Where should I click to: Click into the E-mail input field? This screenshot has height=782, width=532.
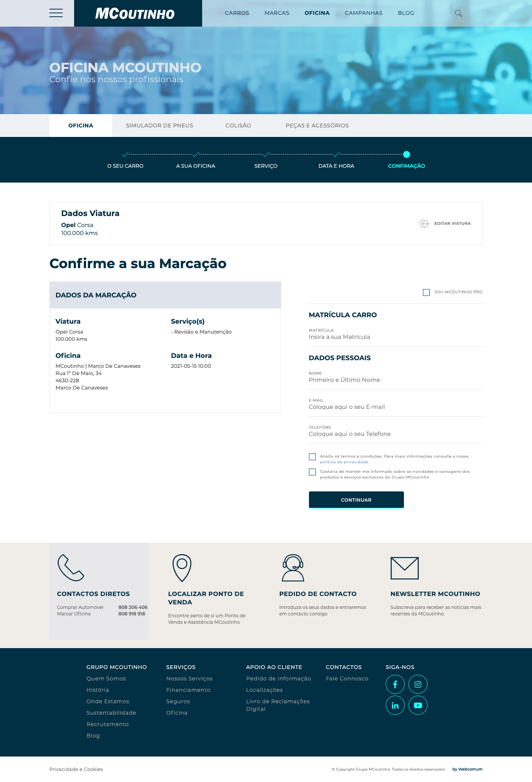395,407
